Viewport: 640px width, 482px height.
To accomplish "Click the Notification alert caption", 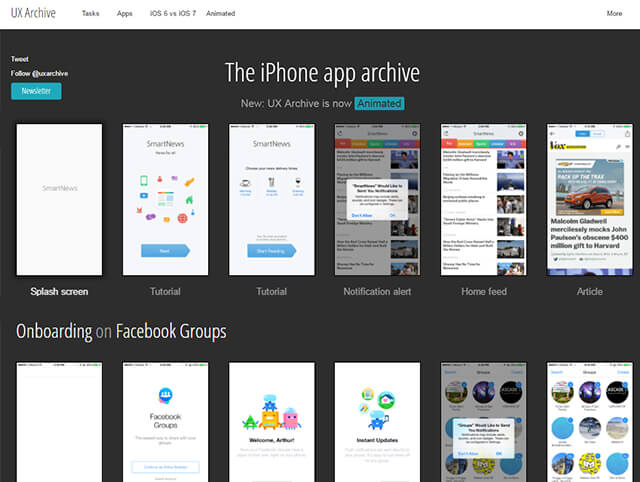I will pyautogui.click(x=377, y=291).
